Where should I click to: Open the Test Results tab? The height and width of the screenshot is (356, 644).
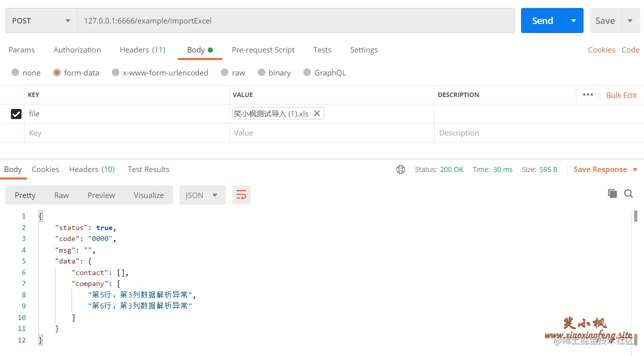tap(148, 169)
